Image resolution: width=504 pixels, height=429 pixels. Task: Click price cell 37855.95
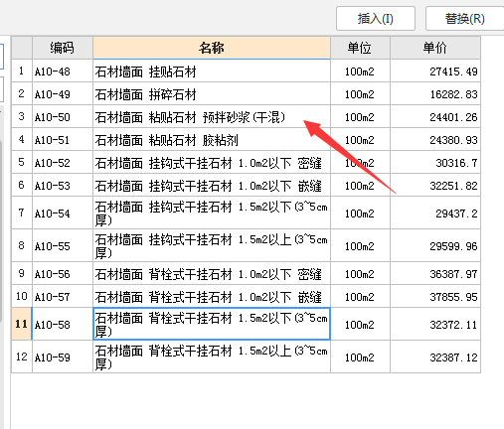[x=435, y=297]
